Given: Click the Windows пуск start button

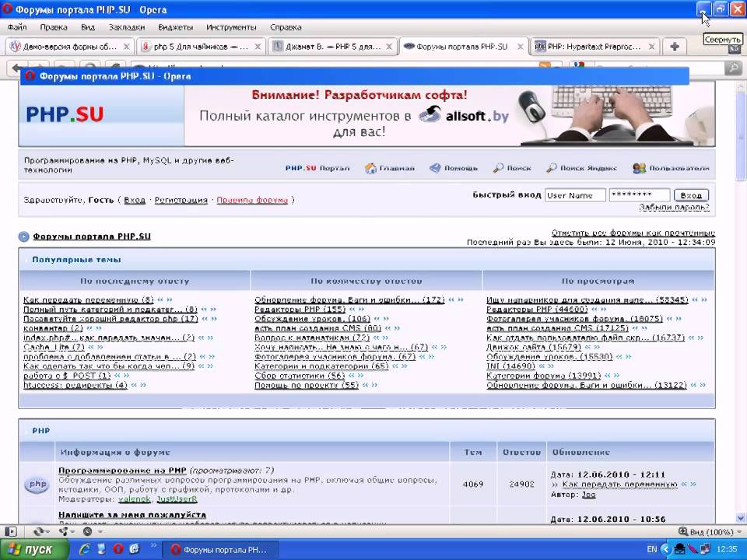Looking at the screenshot, I should tap(33, 550).
